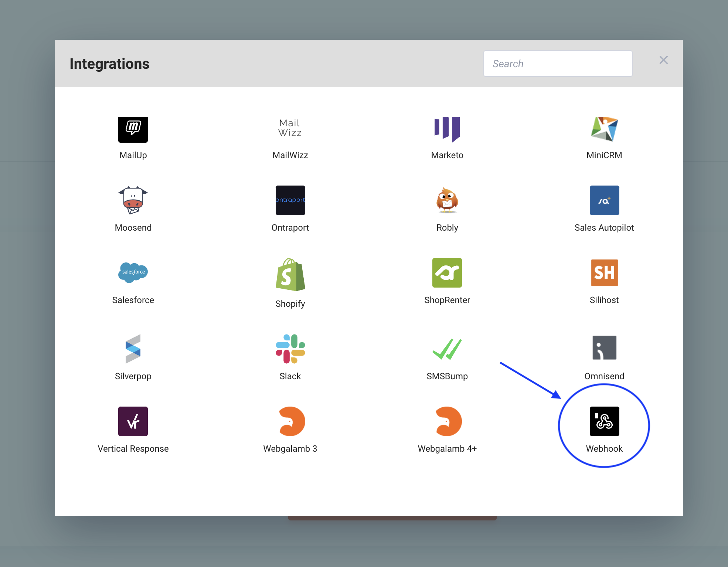The image size is (728, 567).
Task: Click the Moosend name label
Action: coord(133,228)
